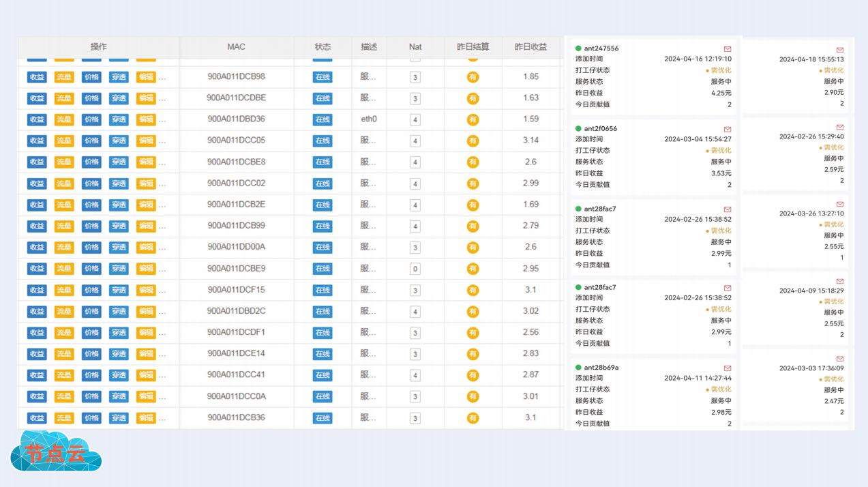Click the 4.25元 earnings value
This screenshot has width=868, height=487.
pos(721,93)
